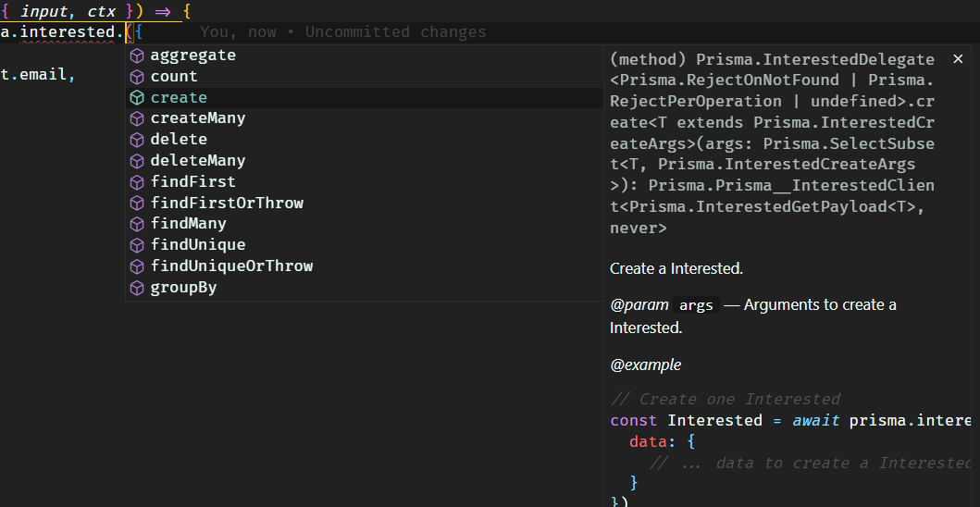The image size is (980, 507).
Task: Click the 'interested' identifier with error underline
Action: 71,32
